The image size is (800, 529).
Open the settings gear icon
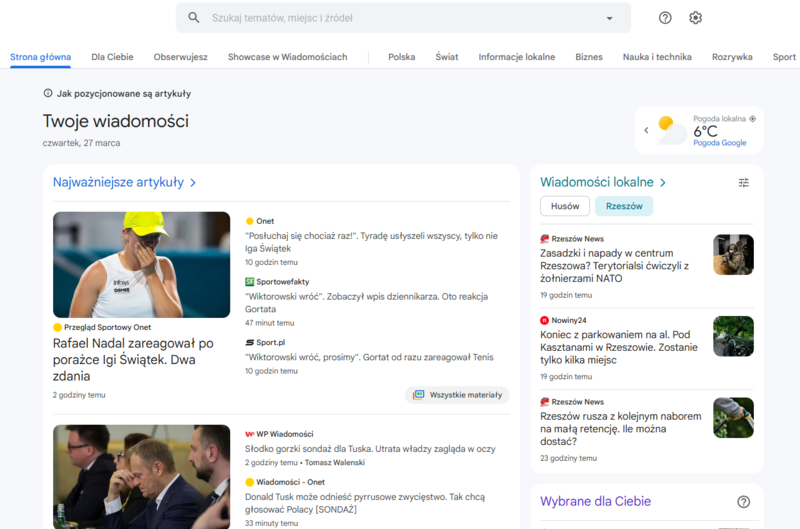(695, 18)
